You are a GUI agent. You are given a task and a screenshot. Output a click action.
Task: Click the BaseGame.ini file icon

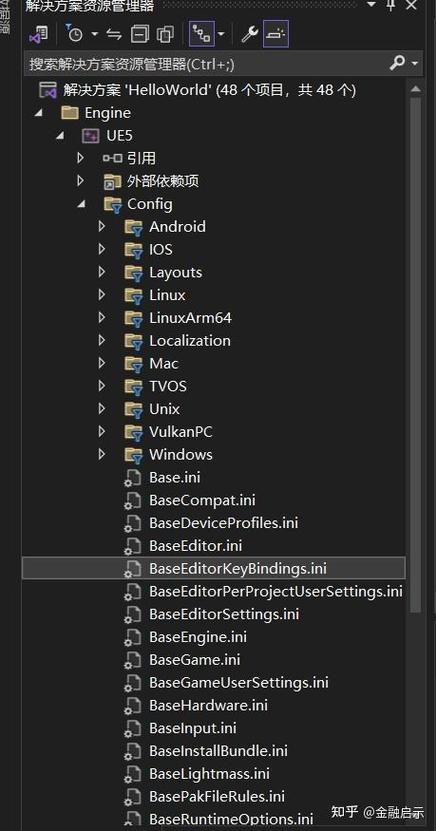pyautogui.click(x=132, y=660)
